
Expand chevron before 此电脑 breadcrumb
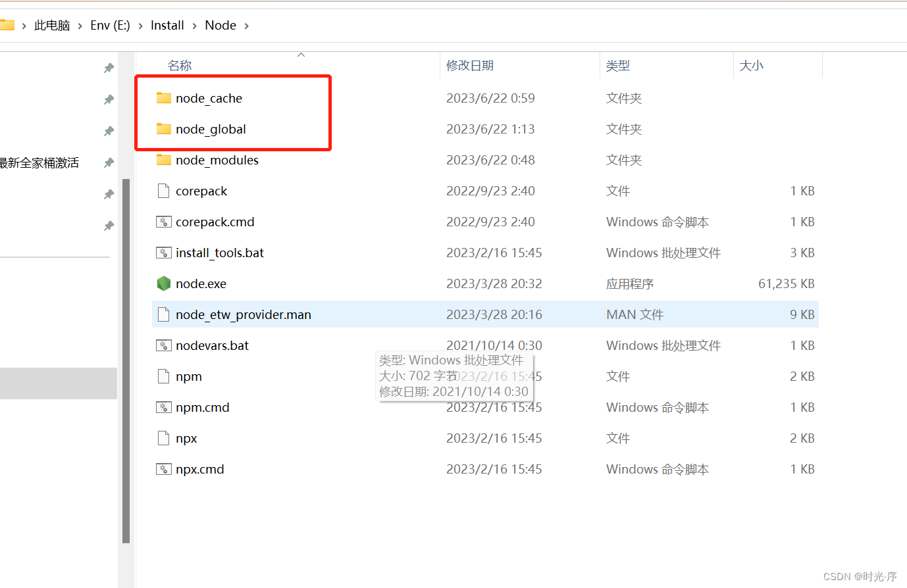click(24, 26)
